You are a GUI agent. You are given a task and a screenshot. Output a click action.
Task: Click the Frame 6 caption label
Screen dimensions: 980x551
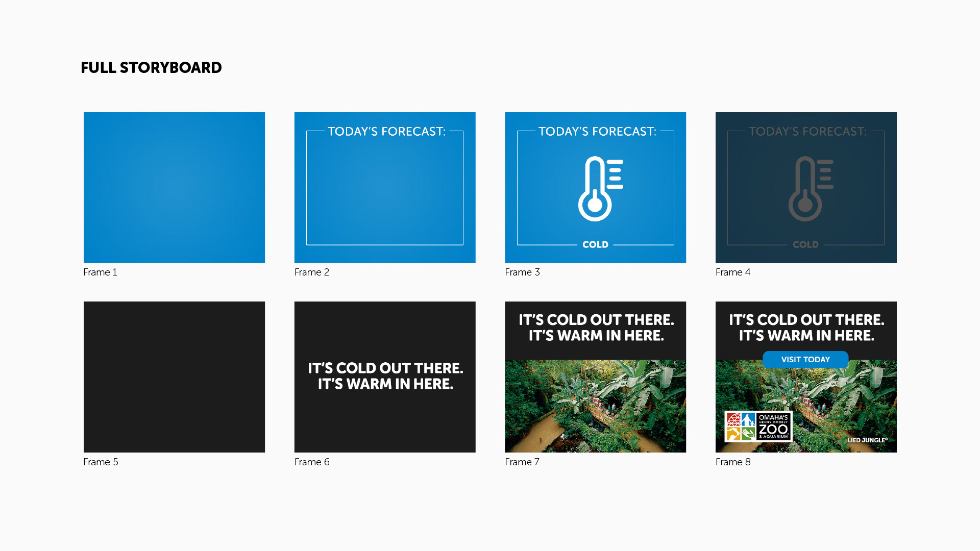[x=312, y=462]
